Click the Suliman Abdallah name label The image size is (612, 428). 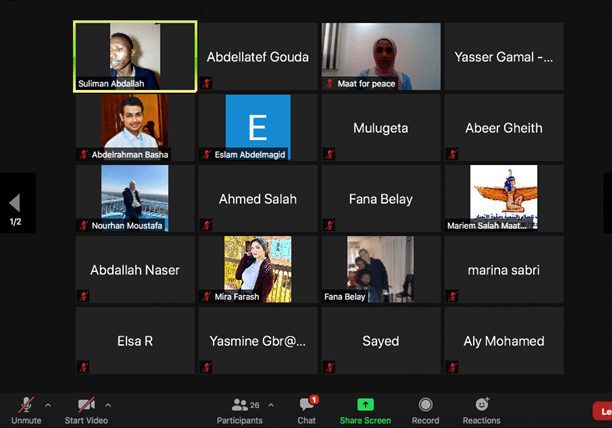pos(111,83)
